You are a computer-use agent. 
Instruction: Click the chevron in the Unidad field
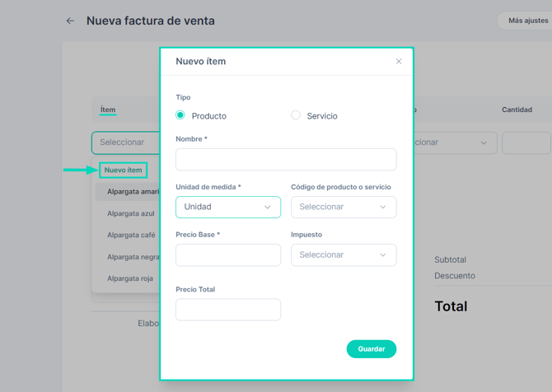[x=268, y=208]
